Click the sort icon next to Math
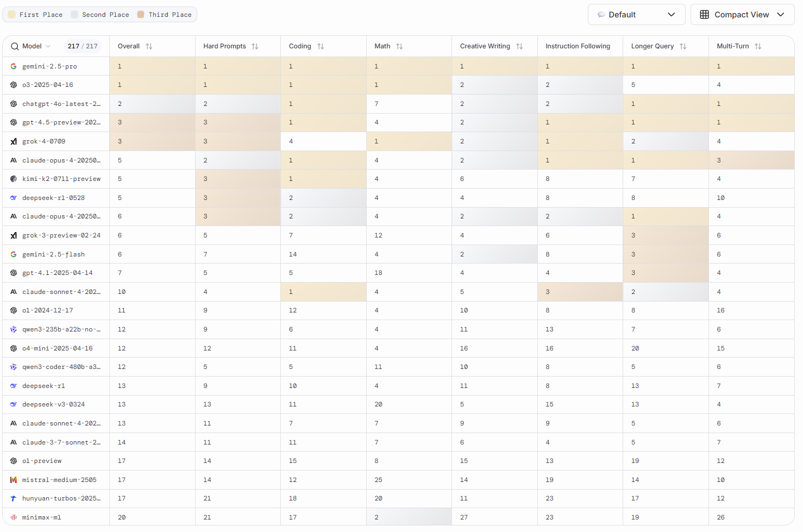Viewport: 803px width, 532px height. [x=399, y=47]
